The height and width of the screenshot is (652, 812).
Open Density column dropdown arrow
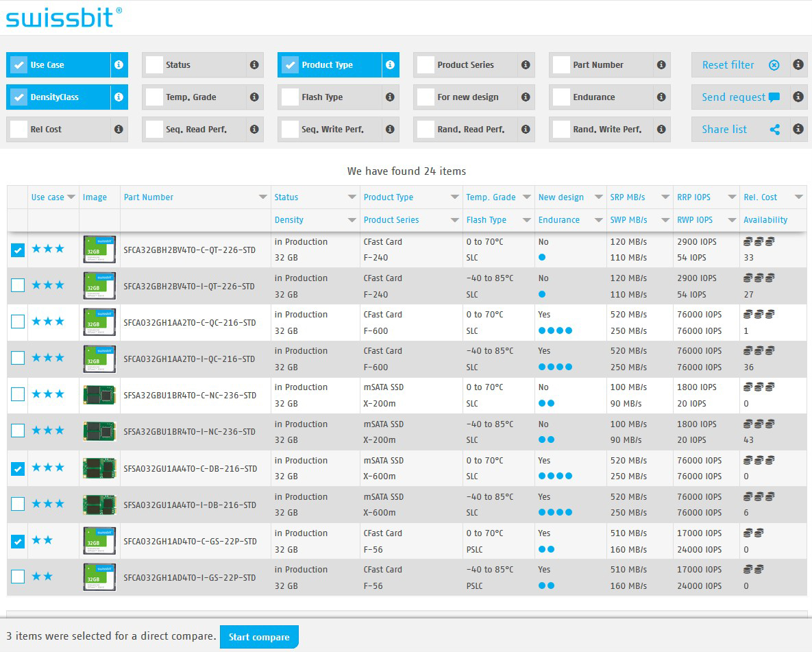(x=352, y=220)
